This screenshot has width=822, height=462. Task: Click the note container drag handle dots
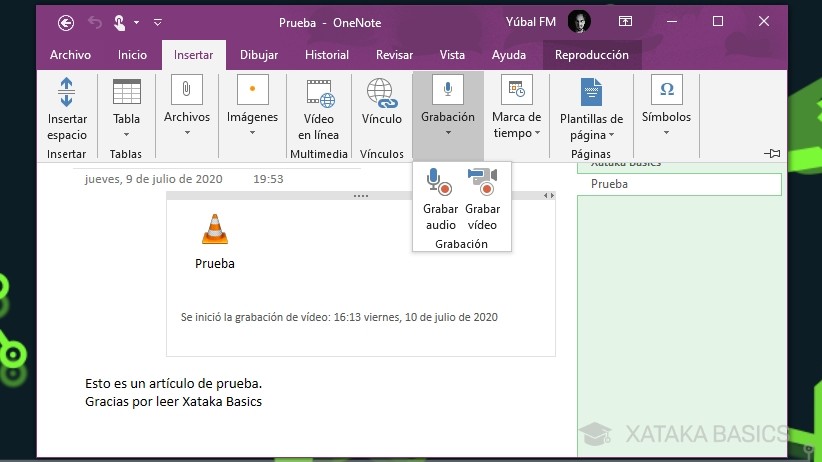[x=361, y=196]
